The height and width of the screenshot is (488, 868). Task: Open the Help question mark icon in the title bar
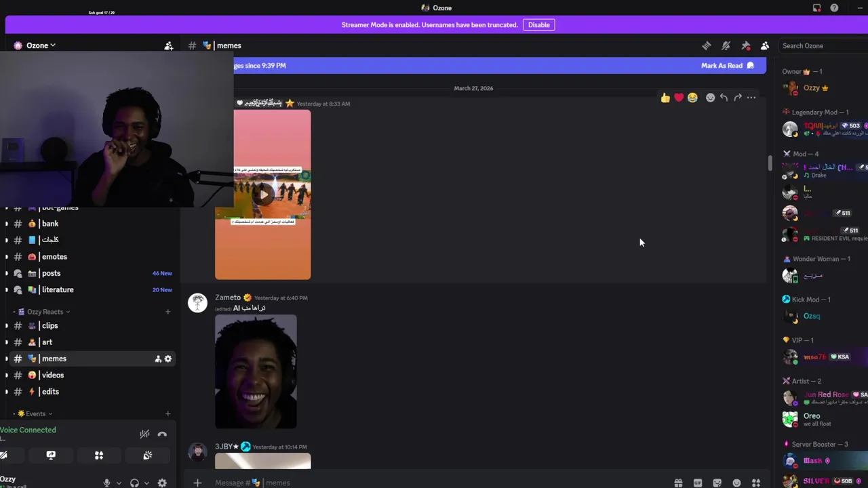coord(834,8)
